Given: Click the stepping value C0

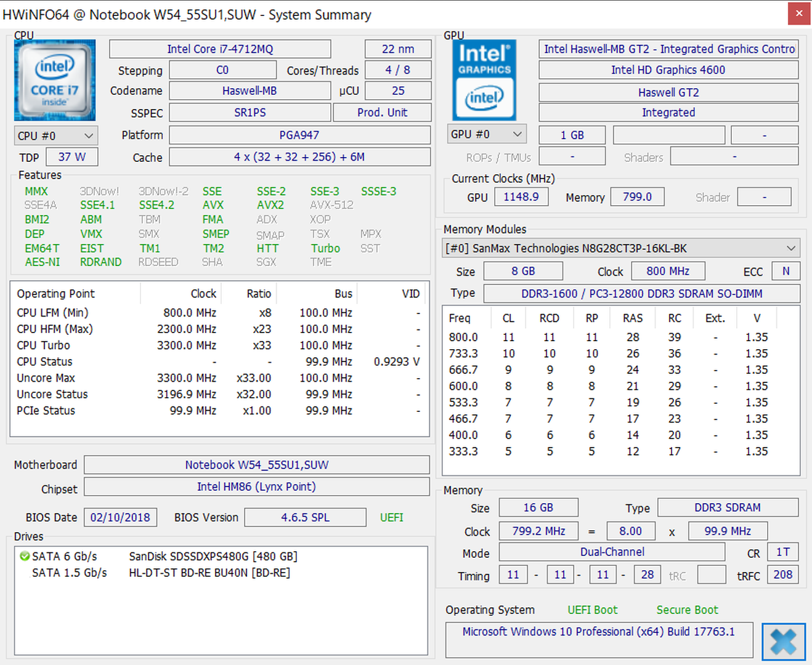Looking at the screenshot, I should coord(222,70).
